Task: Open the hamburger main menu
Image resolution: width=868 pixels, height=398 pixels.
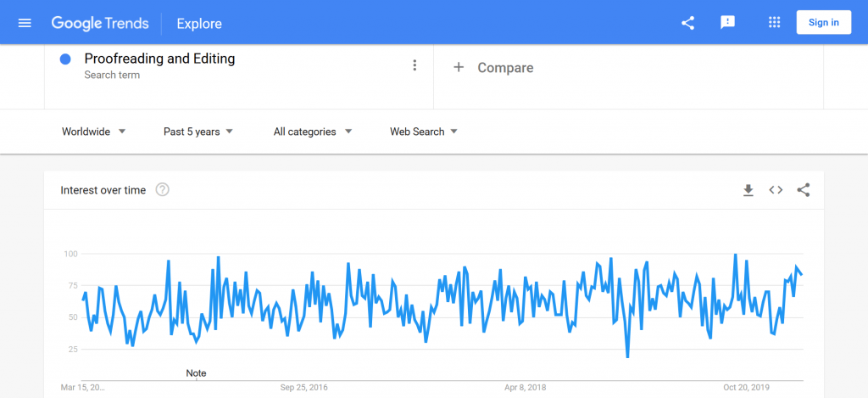Action: click(25, 23)
